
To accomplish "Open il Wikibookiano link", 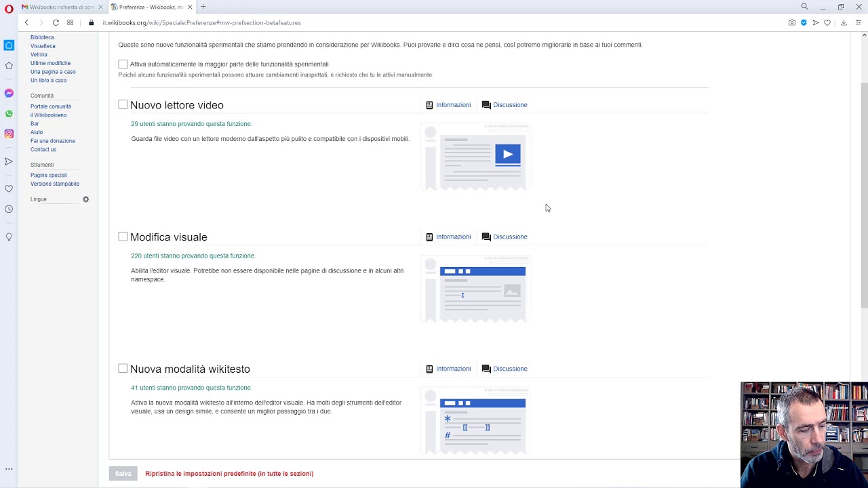I will (x=48, y=115).
